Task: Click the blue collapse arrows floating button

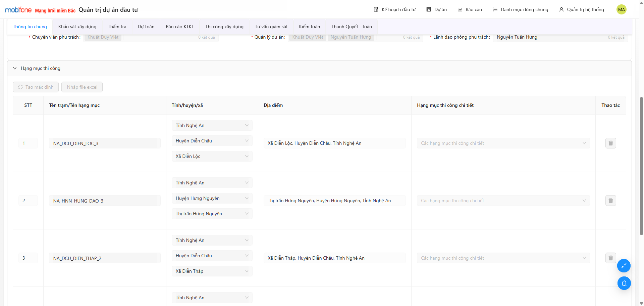Action: click(x=624, y=266)
